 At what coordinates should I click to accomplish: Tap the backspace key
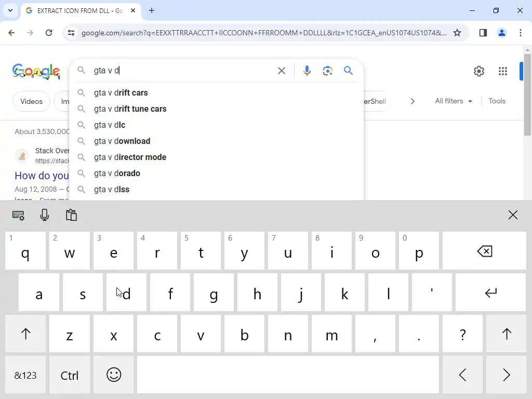484,251
